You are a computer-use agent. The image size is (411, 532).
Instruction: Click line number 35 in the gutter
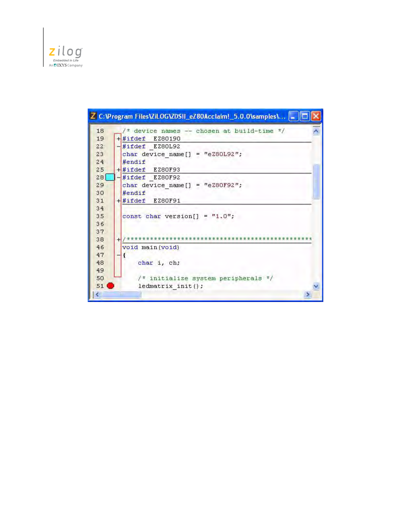pyautogui.click(x=100, y=216)
